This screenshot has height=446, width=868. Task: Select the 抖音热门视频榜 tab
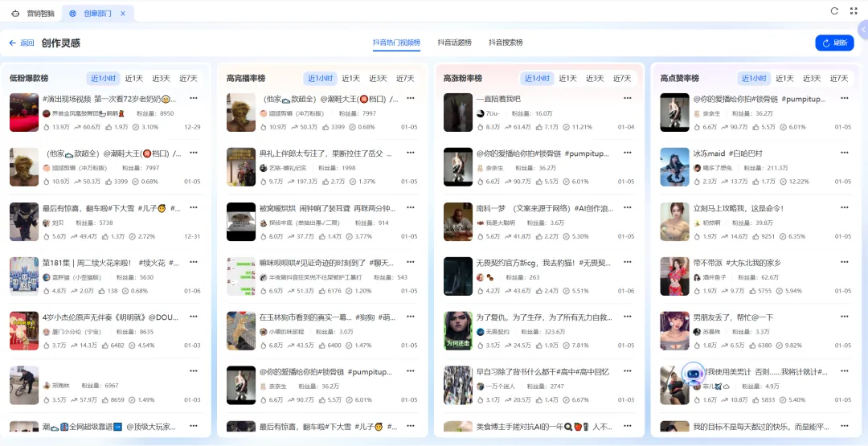pyautogui.click(x=396, y=43)
